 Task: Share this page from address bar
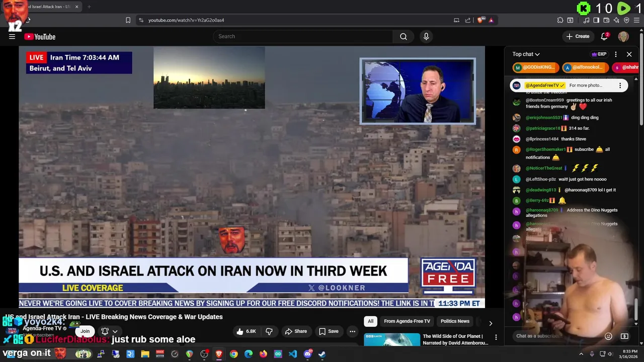pos(468,20)
